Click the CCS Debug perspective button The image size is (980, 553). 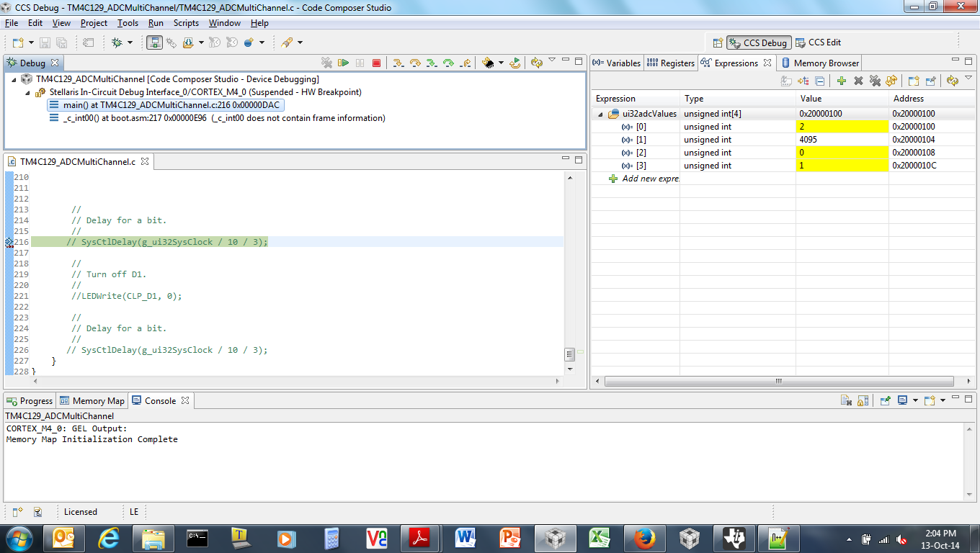(759, 42)
